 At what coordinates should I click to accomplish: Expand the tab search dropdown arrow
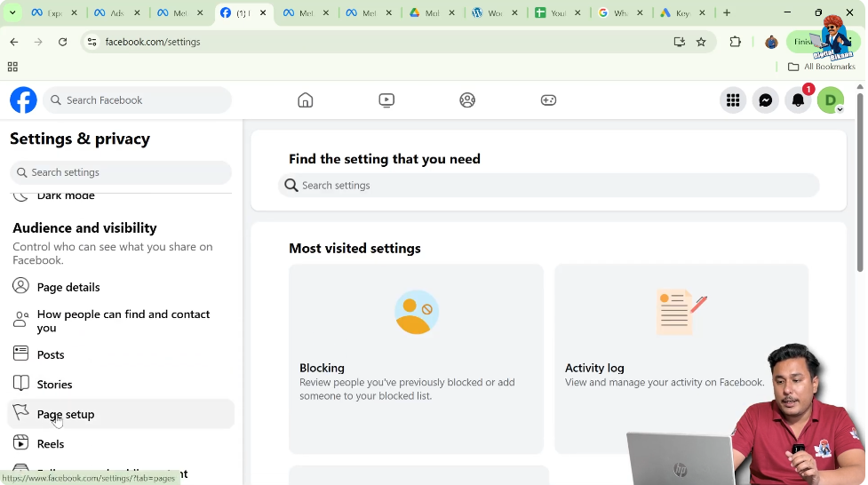(x=12, y=12)
